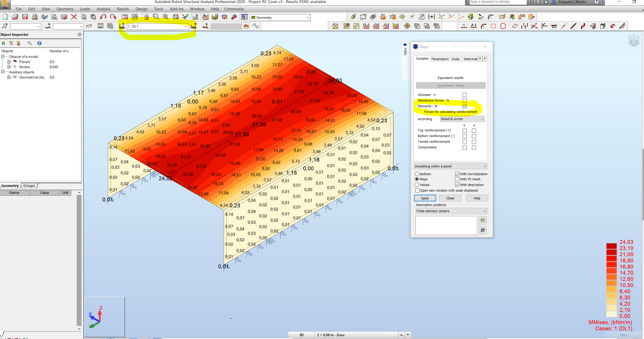The image size is (644, 339).
Task: Open the Results menu
Action: point(123,9)
